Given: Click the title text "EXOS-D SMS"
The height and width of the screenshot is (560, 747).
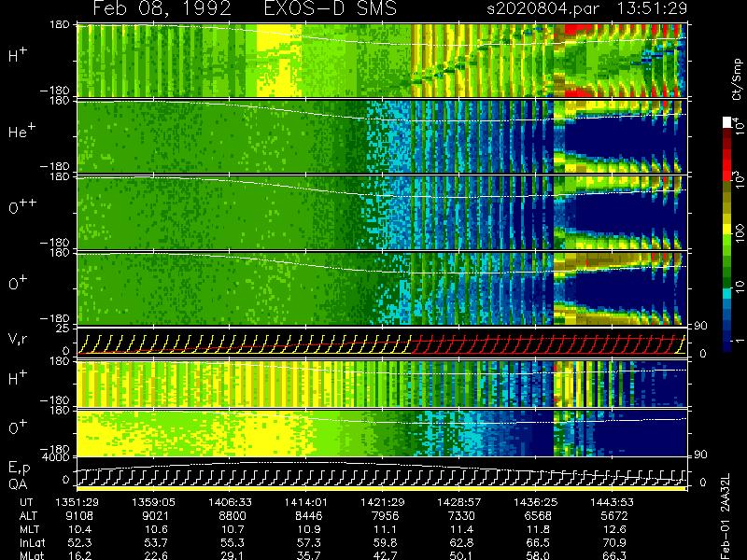Looking at the screenshot, I should (x=330, y=8).
